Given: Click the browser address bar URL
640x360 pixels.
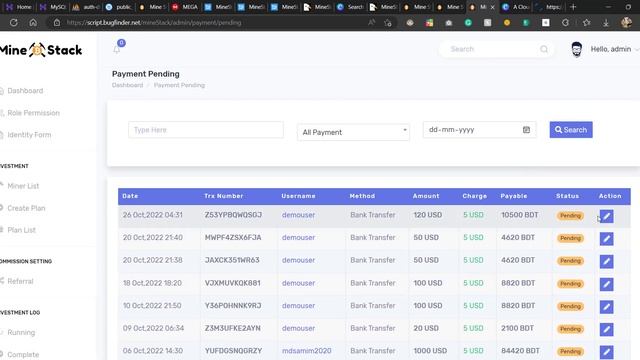Looking at the screenshot, I should click(154, 23).
